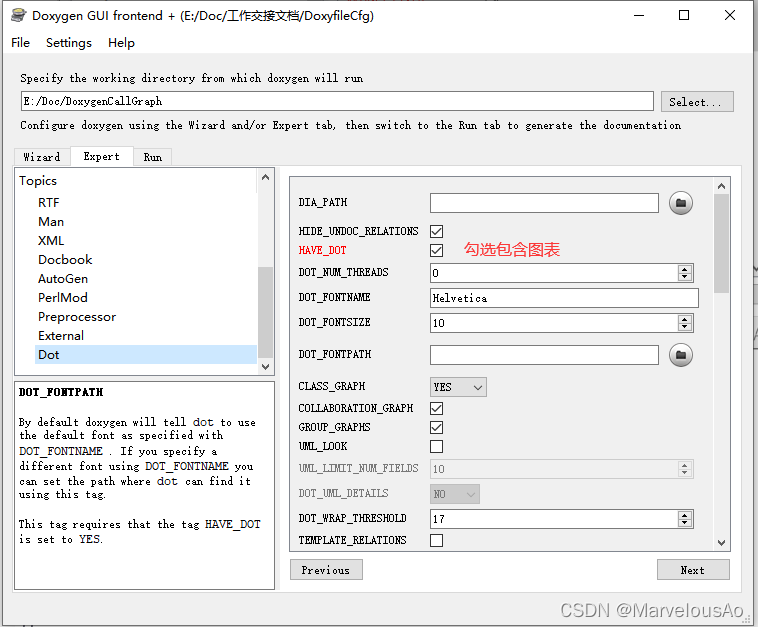
Task: Open the CLASS_GRAPH dropdown
Action: pyautogui.click(x=458, y=387)
